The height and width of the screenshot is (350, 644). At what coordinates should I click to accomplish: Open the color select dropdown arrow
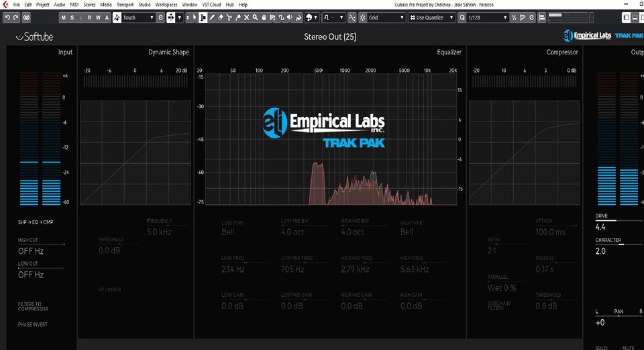click(x=315, y=17)
